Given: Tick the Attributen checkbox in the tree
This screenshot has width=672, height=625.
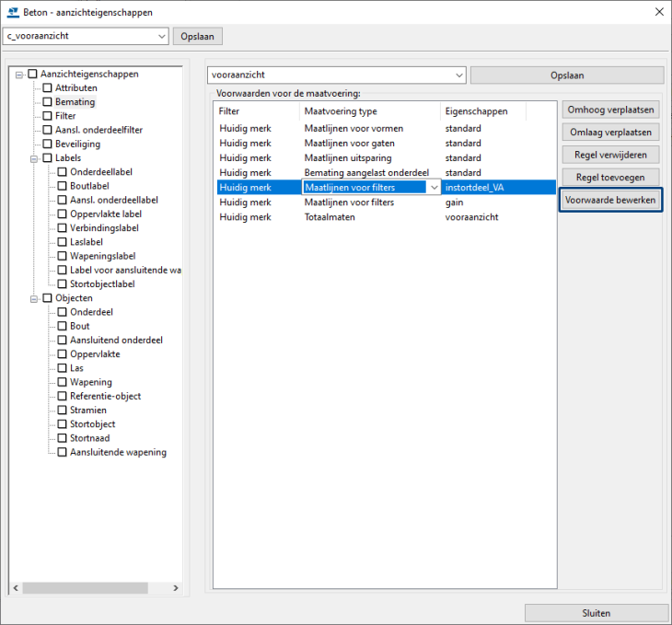Looking at the screenshot, I should click(x=47, y=88).
